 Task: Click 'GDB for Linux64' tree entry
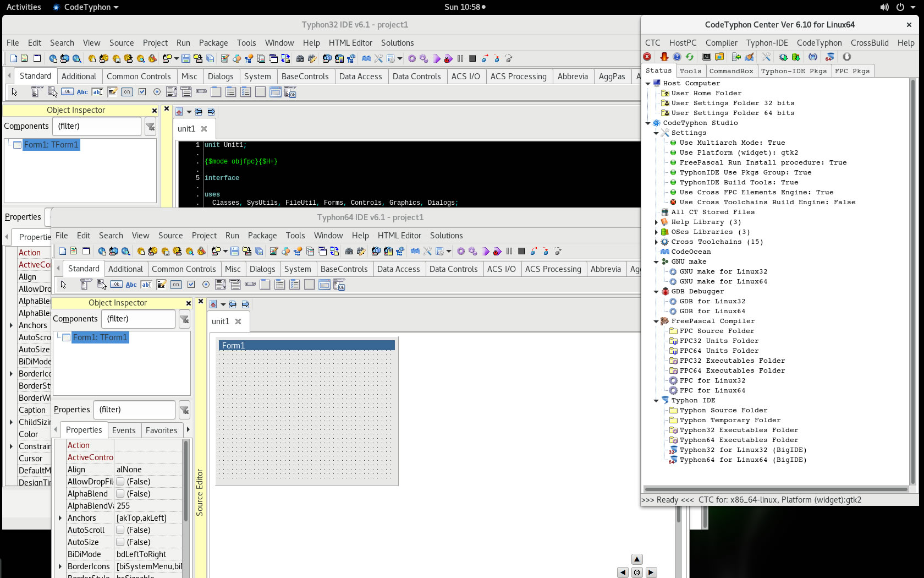pyautogui.click(x=712, y=312)
